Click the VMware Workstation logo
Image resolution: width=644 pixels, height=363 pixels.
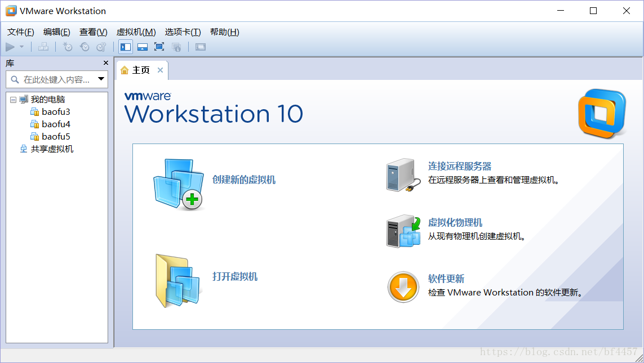(x=602, y=114)
